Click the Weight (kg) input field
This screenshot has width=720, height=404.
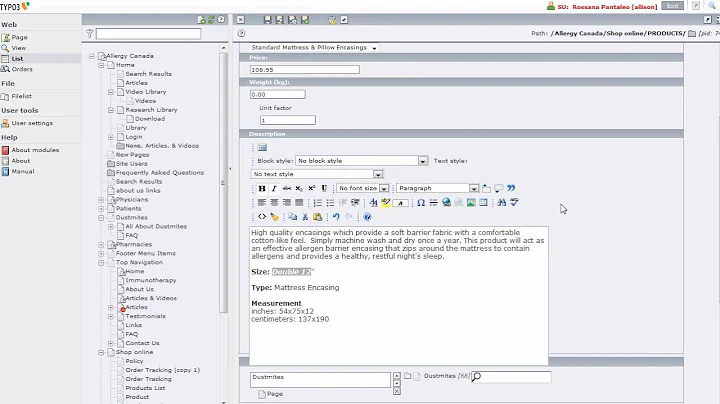[x=277, y=95]
